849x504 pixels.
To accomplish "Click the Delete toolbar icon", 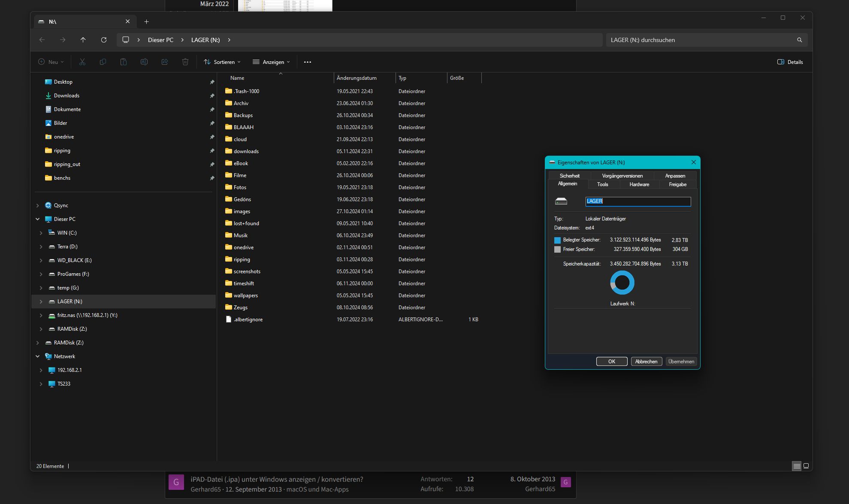I will coord(185,62).
